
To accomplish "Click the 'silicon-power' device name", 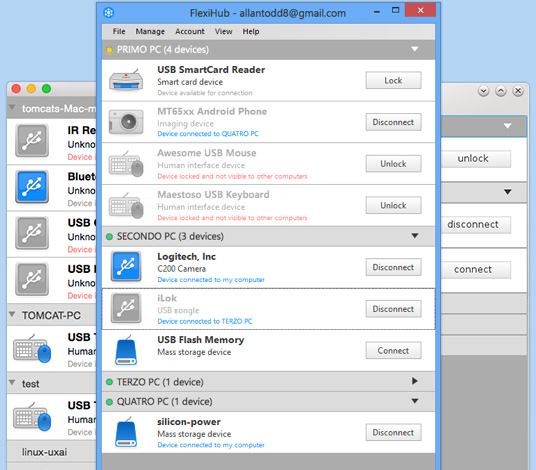I will click(189, 422).
